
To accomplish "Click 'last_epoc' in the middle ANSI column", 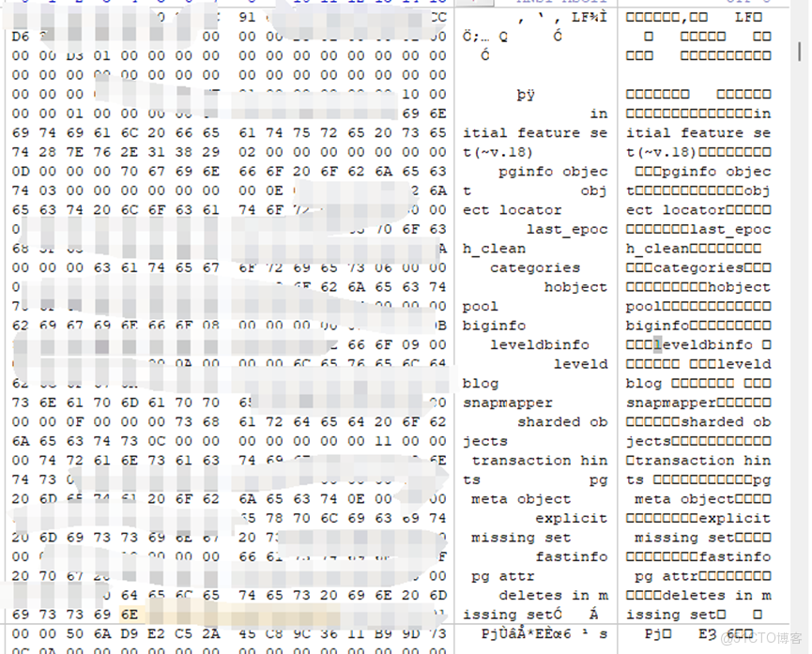I will pos(567,229).
